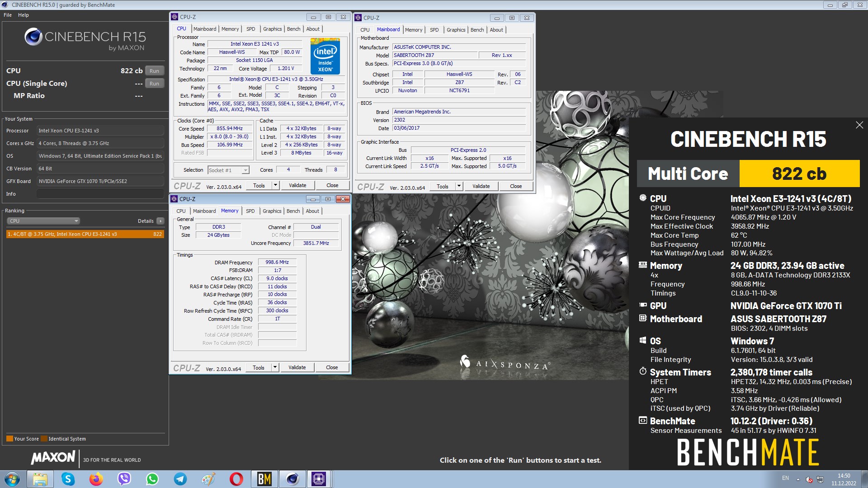868x488 pixels.
Task: Open Viber from the taskbar
Action: (x=124, y=479)
